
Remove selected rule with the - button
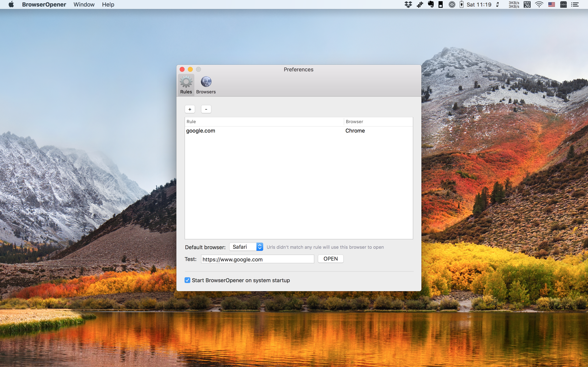(x=206, y=109)
